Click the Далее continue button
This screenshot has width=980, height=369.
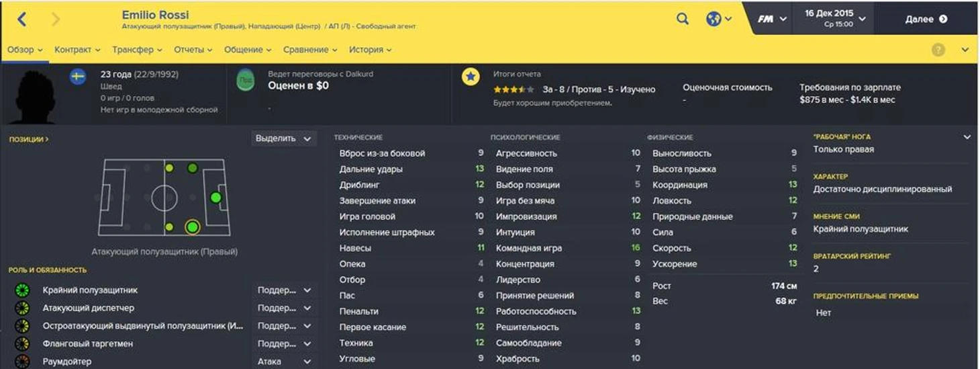tap(926, 19)
